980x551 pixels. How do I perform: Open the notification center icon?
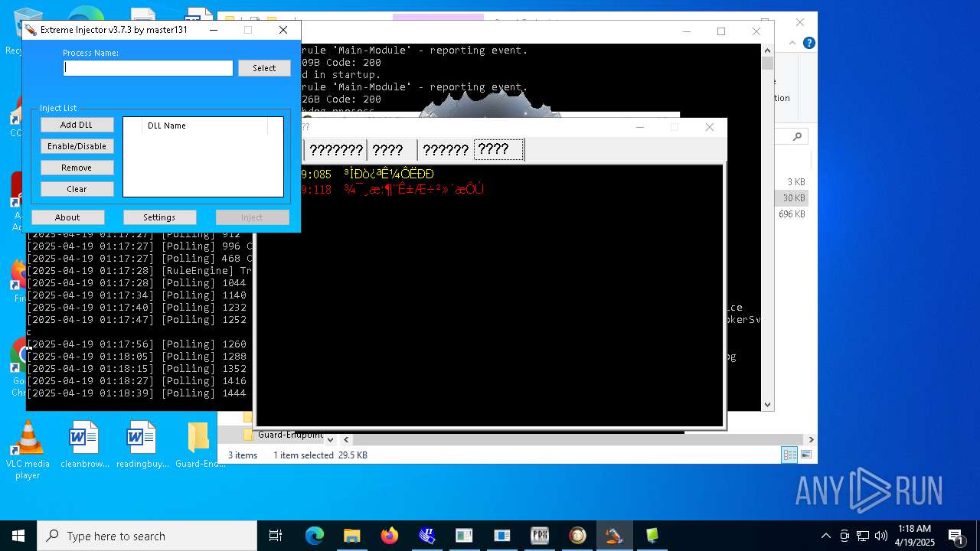(955, 536)
